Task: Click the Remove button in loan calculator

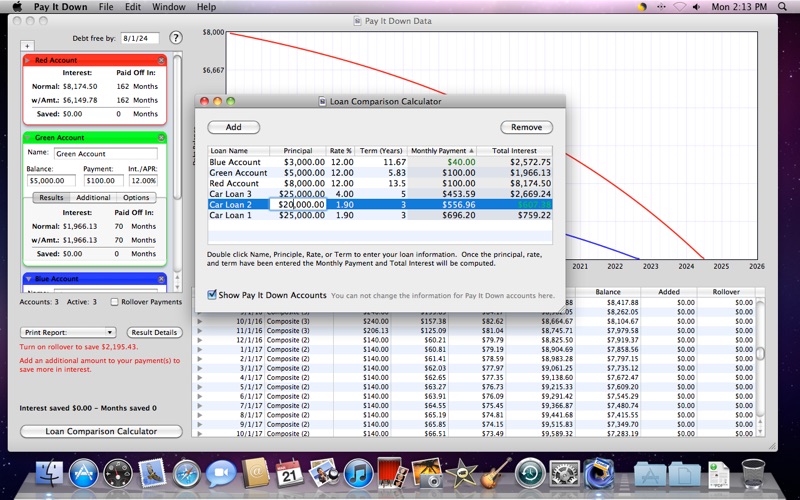Action: click(527, 127)
